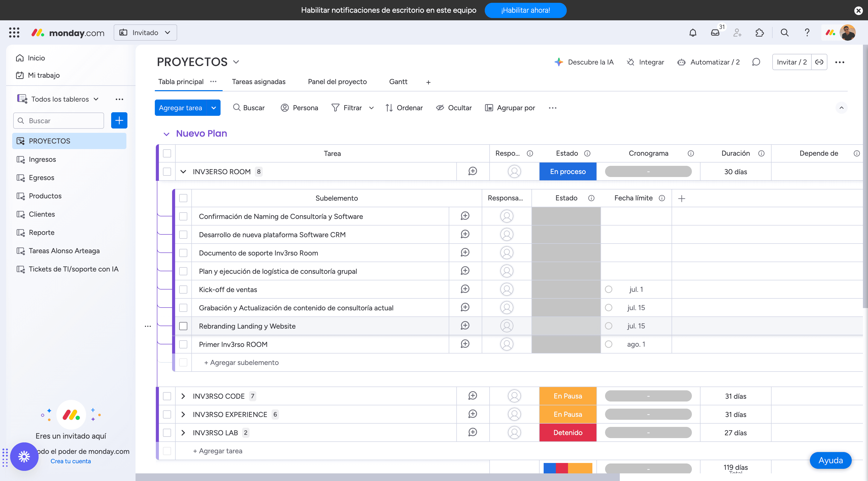Add a column to subelement table
The image size is (868, 481).
point(681,199)
